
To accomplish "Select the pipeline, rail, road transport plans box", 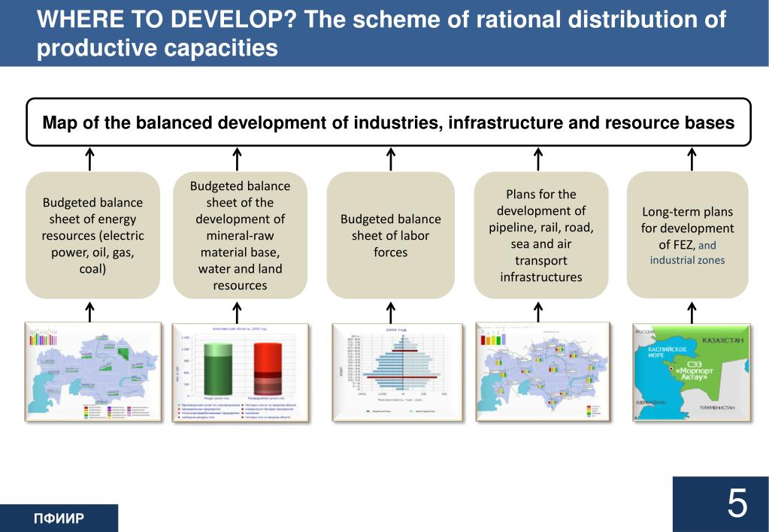I will [541, 235].
